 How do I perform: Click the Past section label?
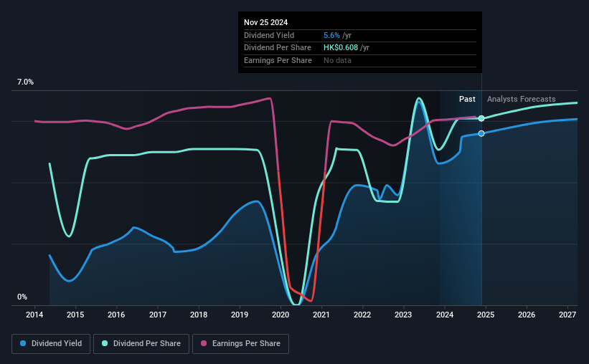click(x=467, y=99)
